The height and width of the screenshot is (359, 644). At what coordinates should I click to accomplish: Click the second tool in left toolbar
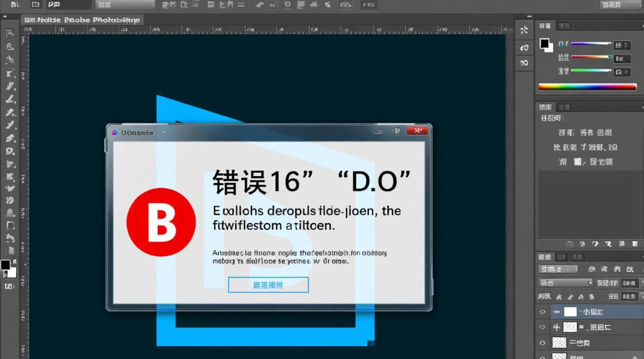(10, 47)
